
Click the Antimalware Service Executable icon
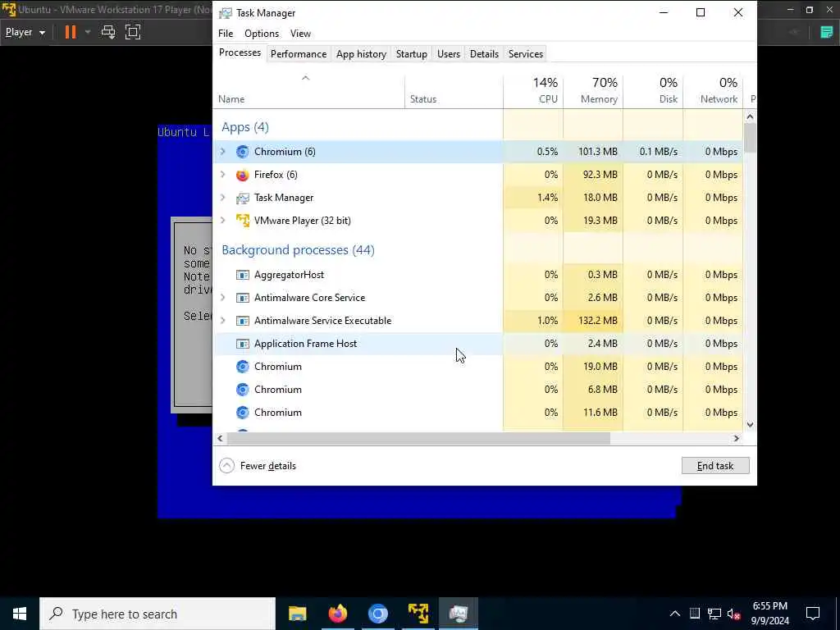point(243,321)
